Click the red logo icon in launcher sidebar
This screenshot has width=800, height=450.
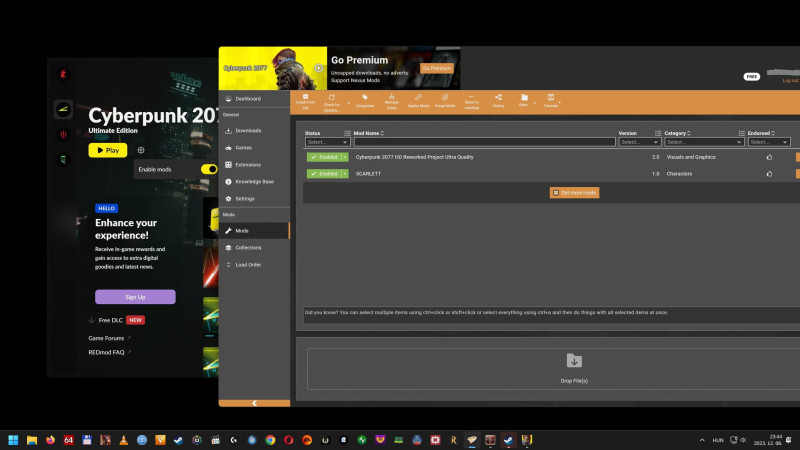[x=63, y=74]
